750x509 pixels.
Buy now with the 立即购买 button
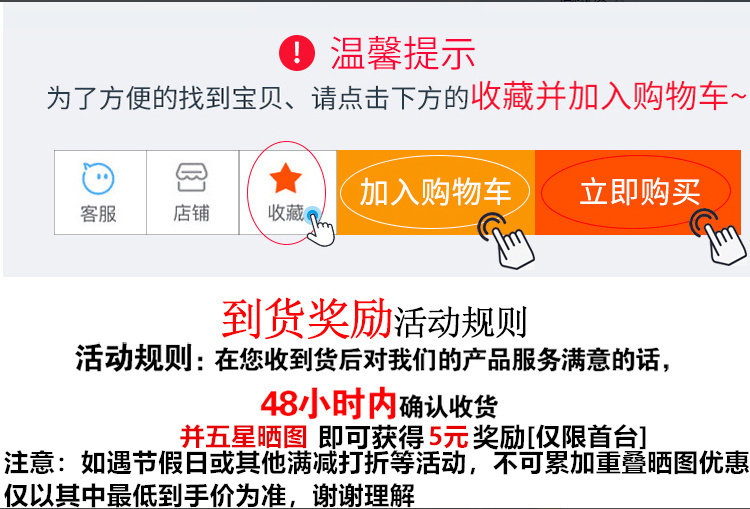pos(638,192)
